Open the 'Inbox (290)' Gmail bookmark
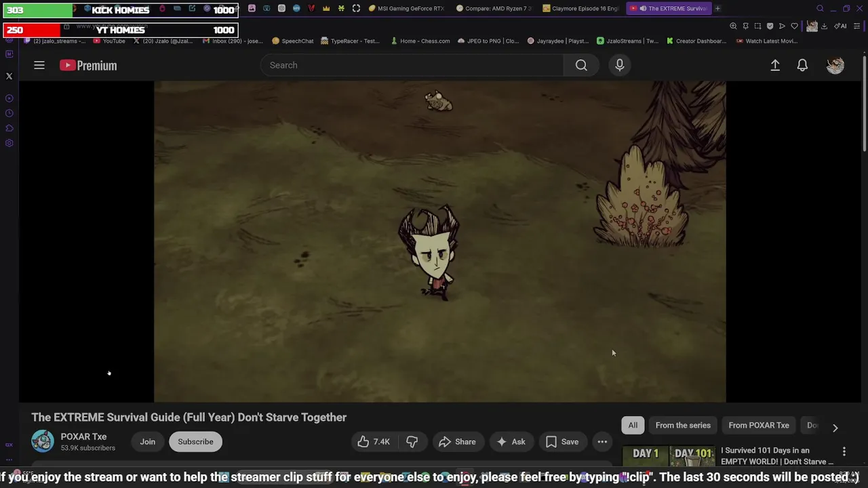The width and height of the screenshot is (868, 488). pos(233,41)
